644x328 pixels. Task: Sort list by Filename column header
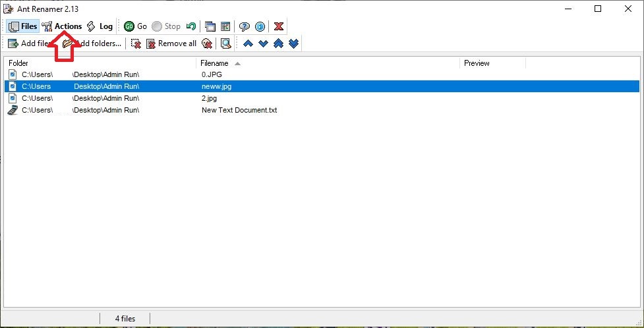(215, 63)
